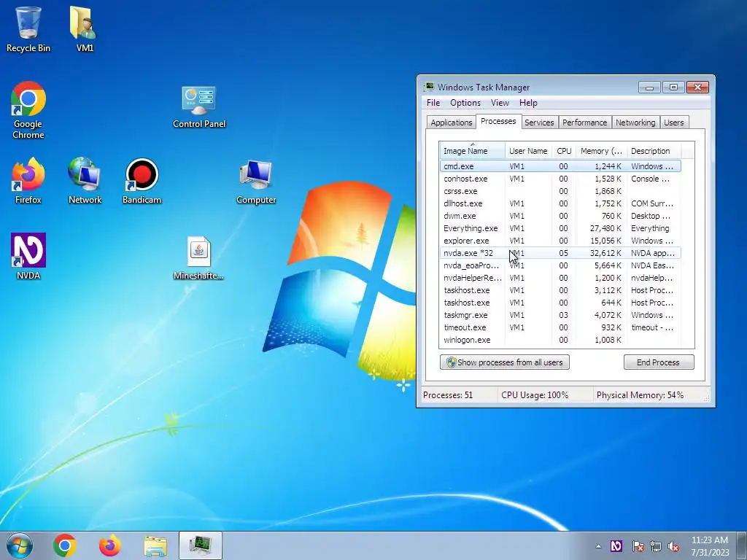
Task: Select the taskmgr.exe process row
Action: click(x=560, y=315)
